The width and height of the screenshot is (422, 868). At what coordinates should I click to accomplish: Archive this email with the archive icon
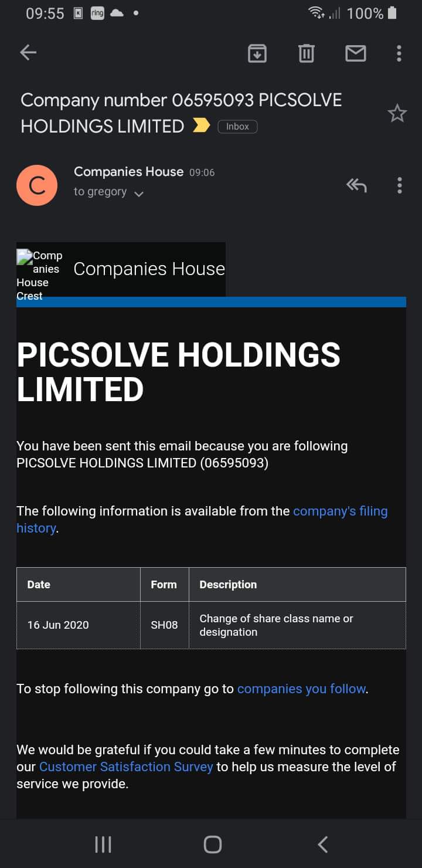[257, 53]
